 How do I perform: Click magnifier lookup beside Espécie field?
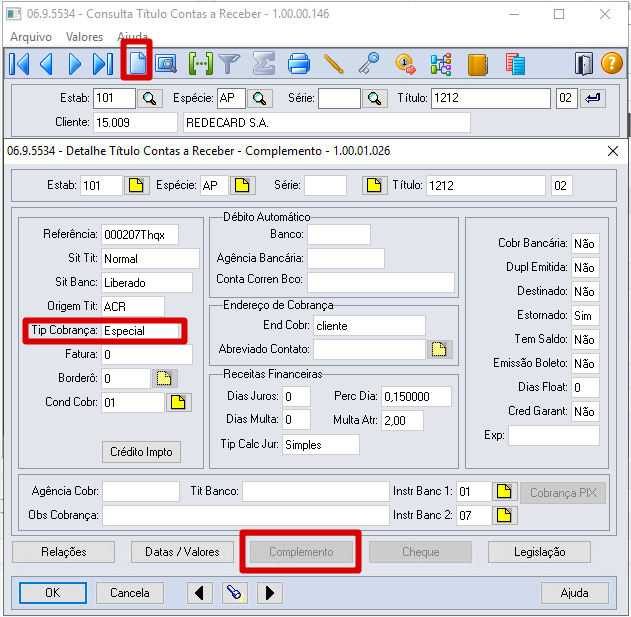260,98
